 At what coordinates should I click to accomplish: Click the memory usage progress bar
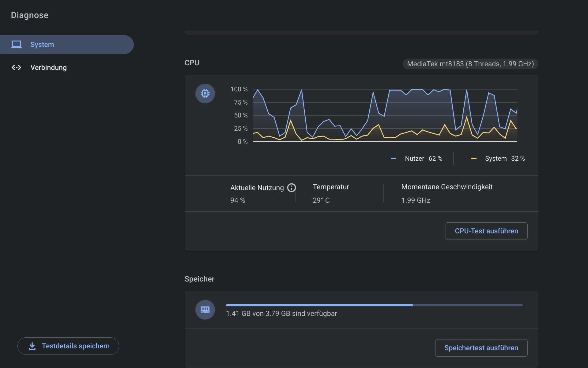pyautogui.click(x=374, y=305)
